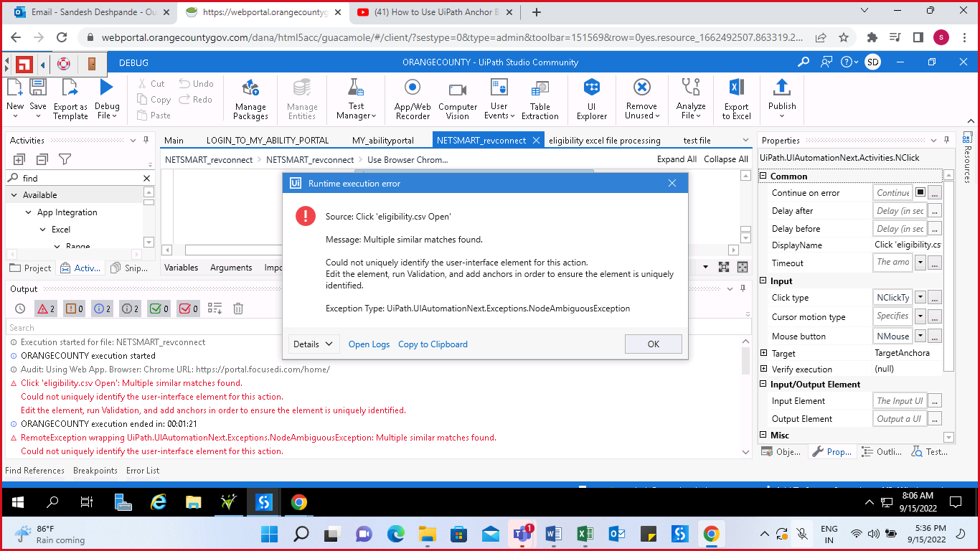Click Export as Template

click(x=70, y=99)
